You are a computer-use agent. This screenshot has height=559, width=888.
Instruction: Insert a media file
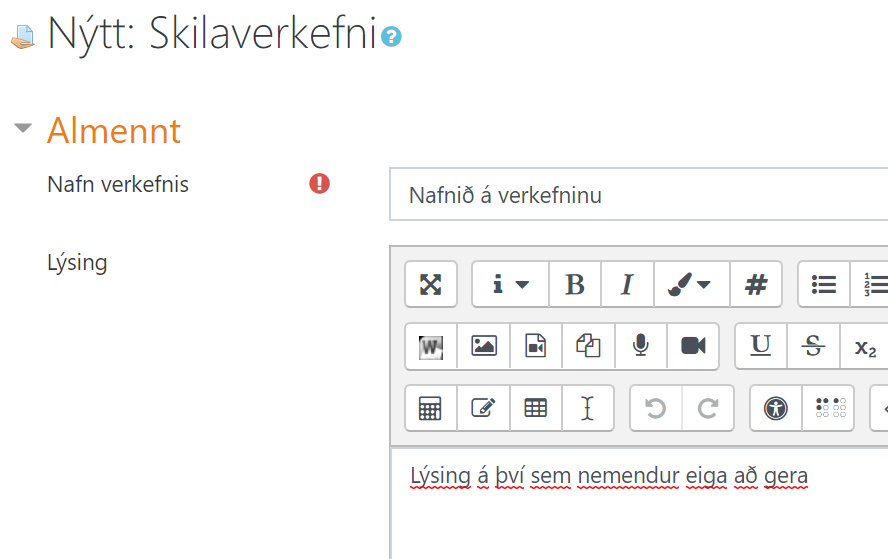tap(536, 346)
